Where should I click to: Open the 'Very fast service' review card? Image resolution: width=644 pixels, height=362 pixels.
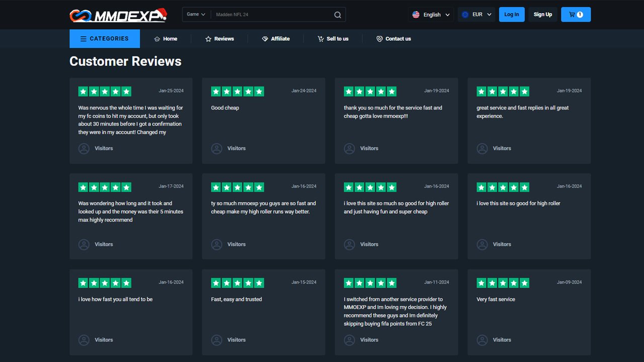point(529,312)
